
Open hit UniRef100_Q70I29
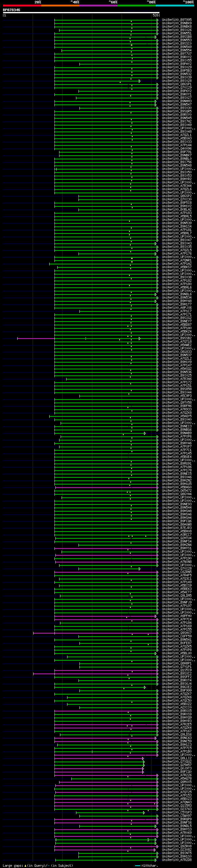(x=177, y=88)
